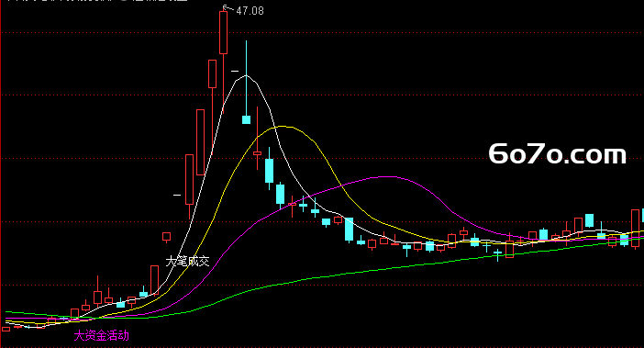Click the 6o7o.com watermark text
Screen dimensions: 644x348
coord(558,154)
